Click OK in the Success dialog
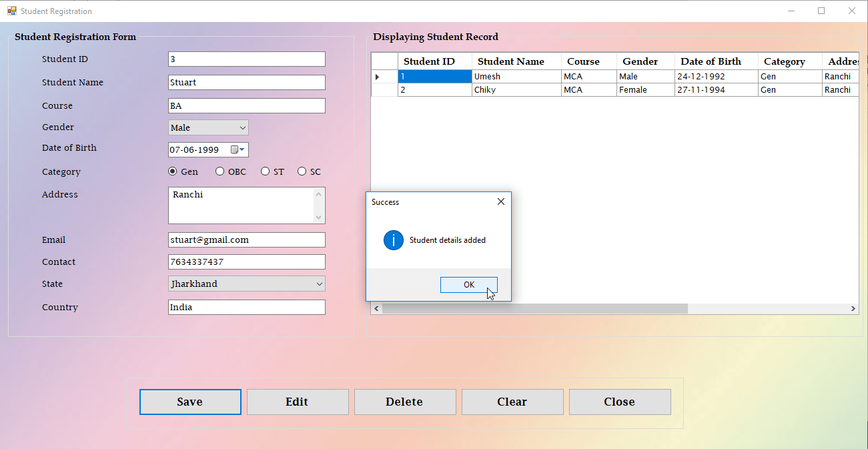The width and height of the screenshot is (868, 449). (468, 284)
